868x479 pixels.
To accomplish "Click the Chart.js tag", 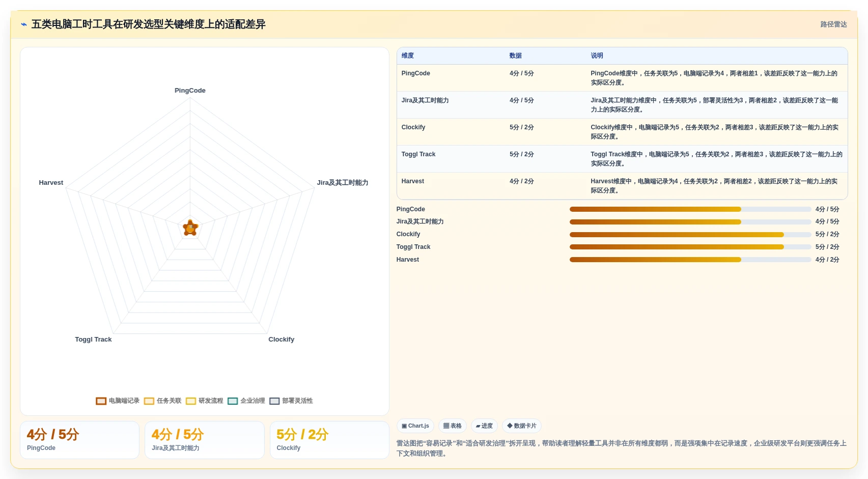I will [415, 426].
